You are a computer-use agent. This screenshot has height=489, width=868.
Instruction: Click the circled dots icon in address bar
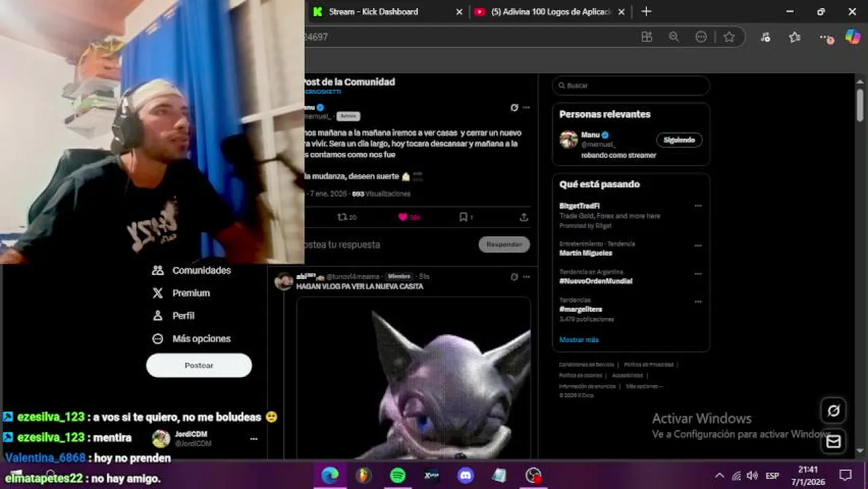point(701,37)
